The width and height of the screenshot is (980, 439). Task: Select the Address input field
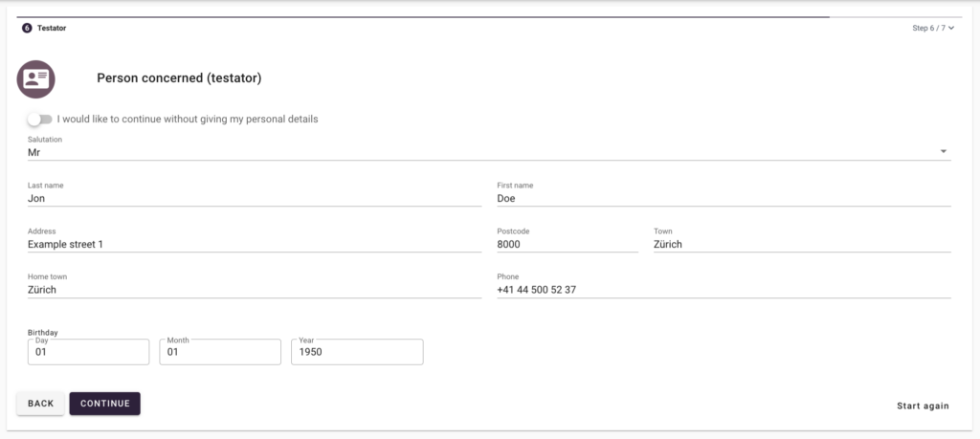254,245
